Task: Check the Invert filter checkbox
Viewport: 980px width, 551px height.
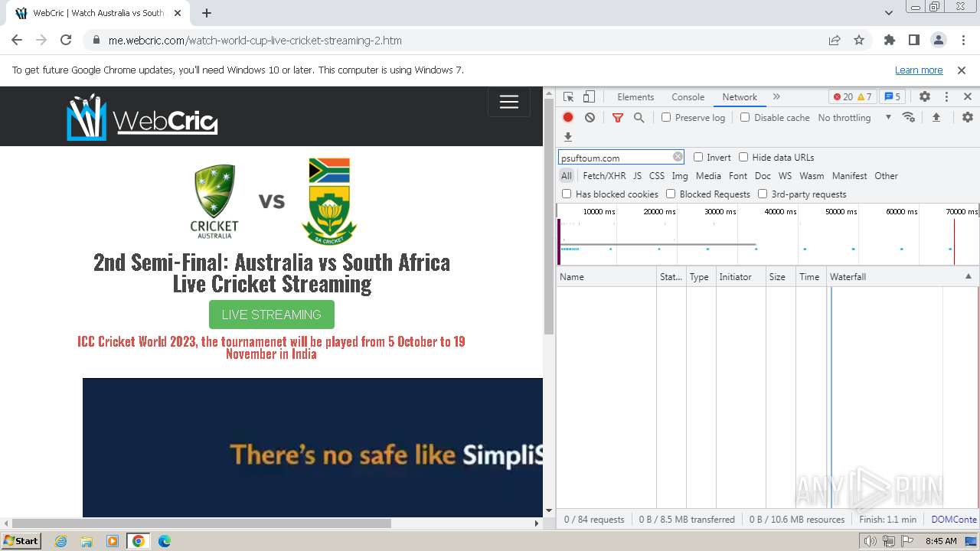Action: (x=698, y=157)
